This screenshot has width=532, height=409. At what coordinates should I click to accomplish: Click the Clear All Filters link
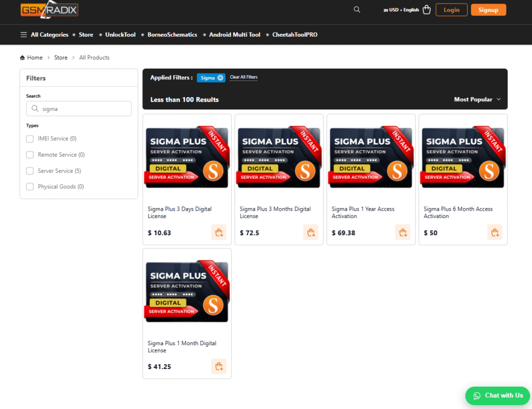point(244,77)
